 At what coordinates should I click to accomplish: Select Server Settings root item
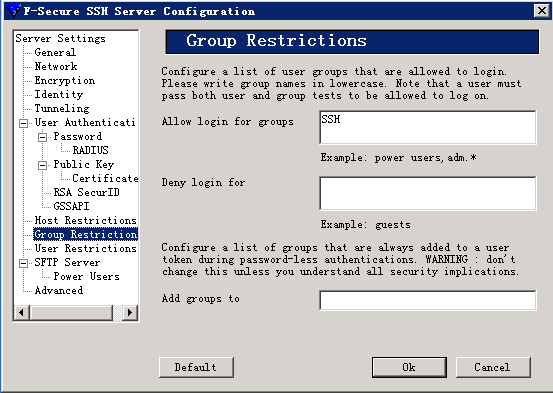coord(60,38)
